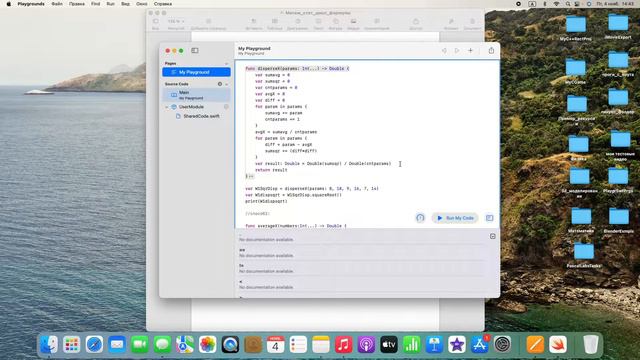640x360 pixels.
Task: Open Numbers from the Dock
Action: coord(411,345)
